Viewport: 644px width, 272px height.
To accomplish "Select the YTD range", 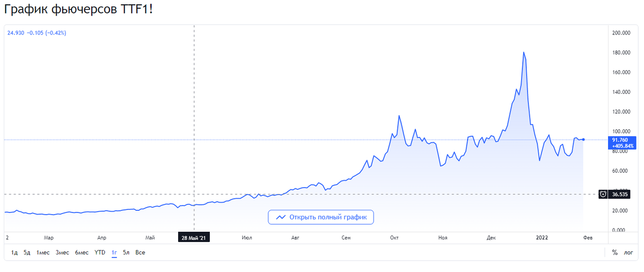I will (100, 252).
